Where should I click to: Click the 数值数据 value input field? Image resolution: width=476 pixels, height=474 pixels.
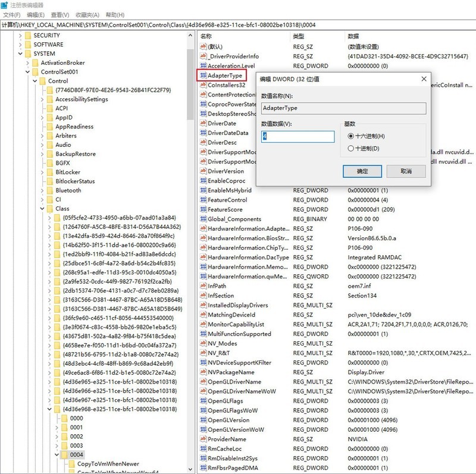click(298, 137)
